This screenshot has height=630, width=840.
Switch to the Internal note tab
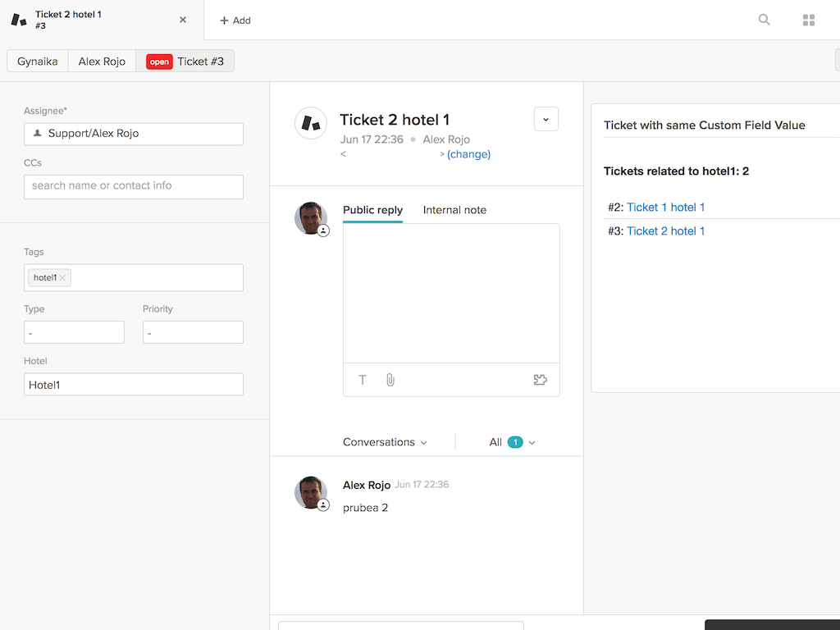[x=454, y=210]
